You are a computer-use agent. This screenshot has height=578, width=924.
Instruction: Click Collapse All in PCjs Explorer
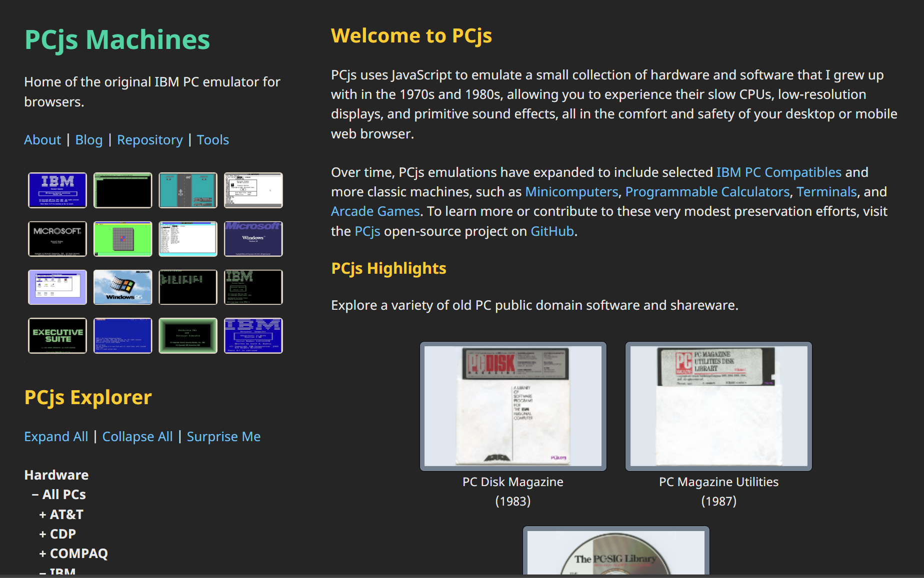tap(137, 437)
